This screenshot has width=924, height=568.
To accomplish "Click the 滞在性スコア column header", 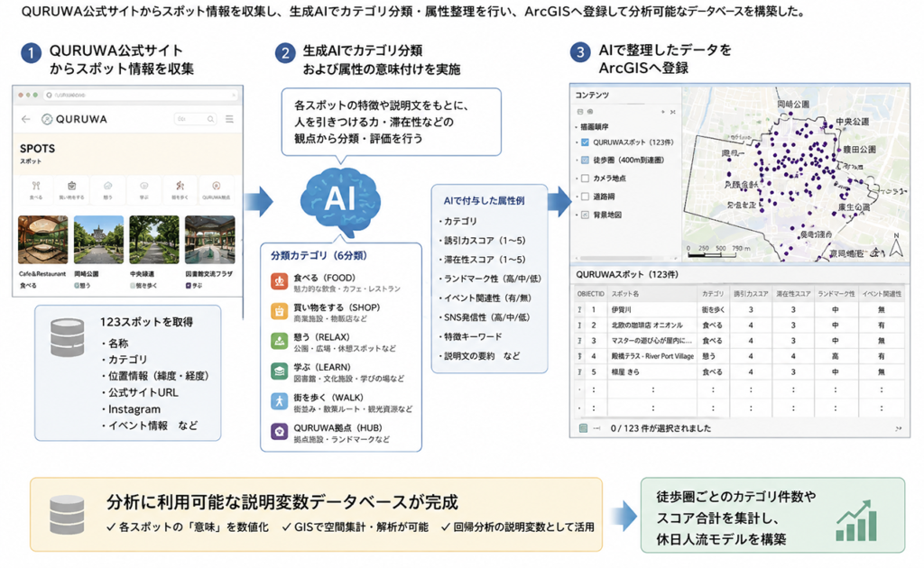I will coord(792,293).
